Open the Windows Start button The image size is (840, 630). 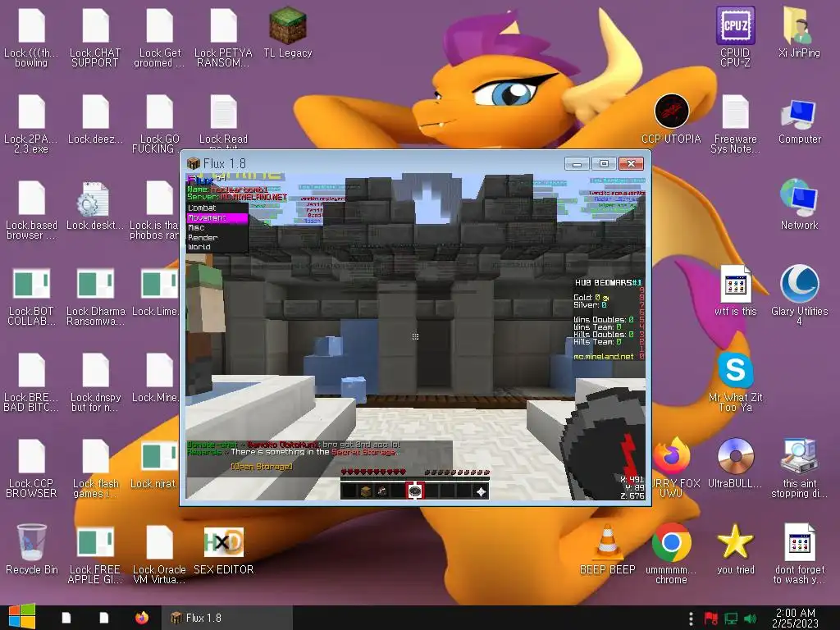22,618
